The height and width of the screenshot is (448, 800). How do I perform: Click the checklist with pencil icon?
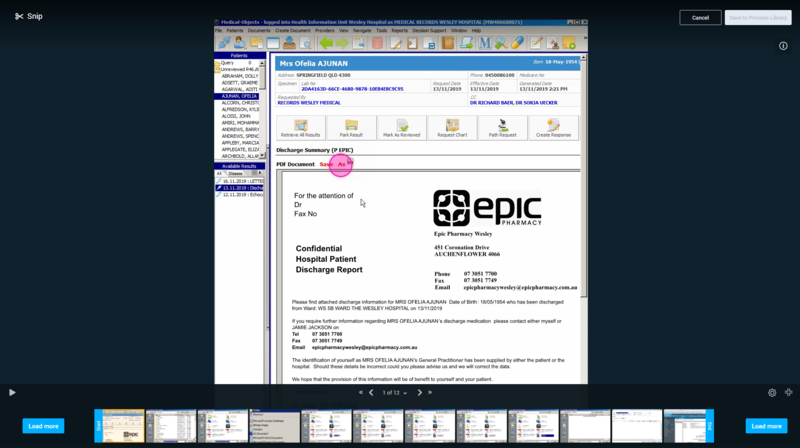536,43
